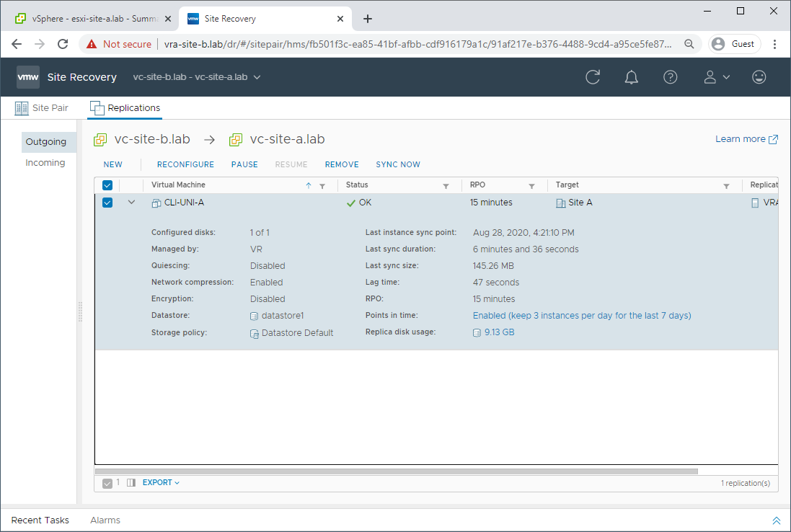The width and height of the screenshot is (791, 532).
Task: Close the vSphere browser tab
Action: [x=168, y=19]
